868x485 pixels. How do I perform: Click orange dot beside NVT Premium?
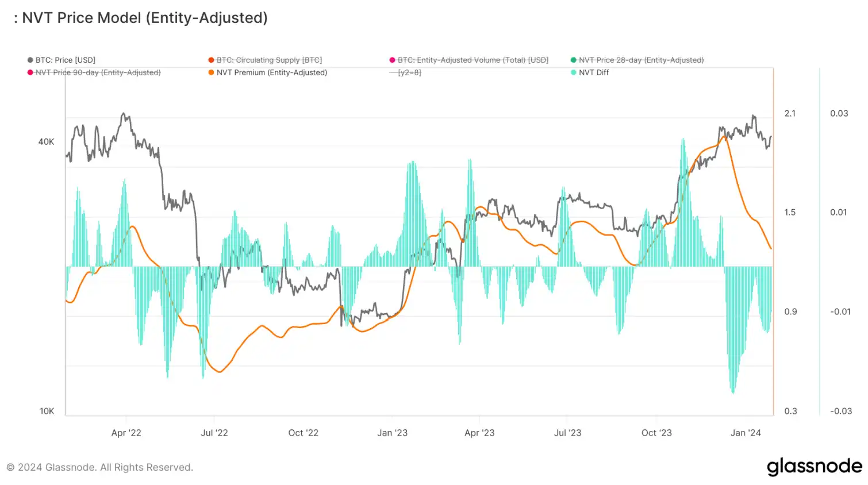pos(212,72)
